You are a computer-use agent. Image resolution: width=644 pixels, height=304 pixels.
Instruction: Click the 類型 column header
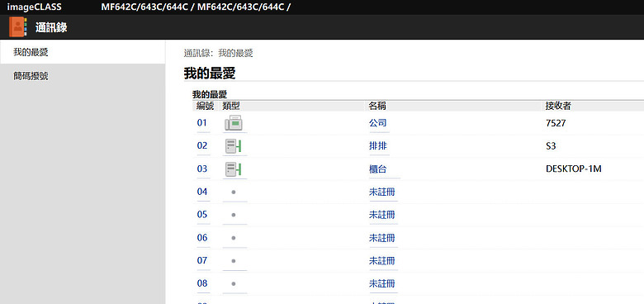(x=231, y=106)
